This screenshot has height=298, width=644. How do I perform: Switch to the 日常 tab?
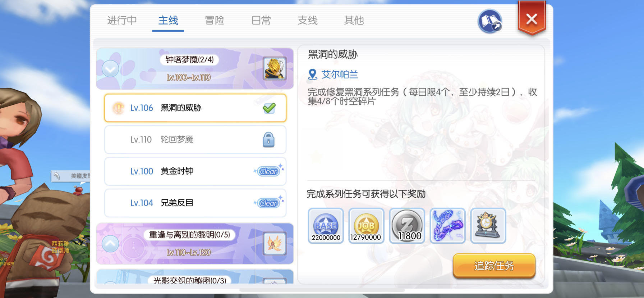coord(261,21)
